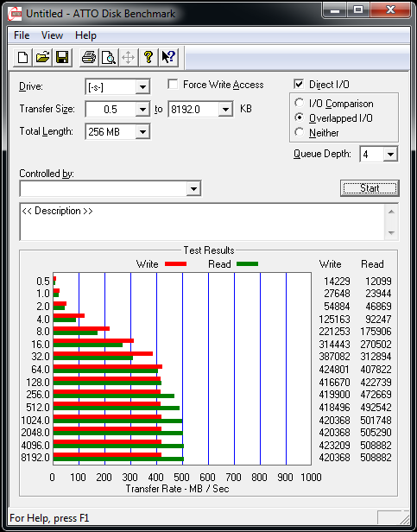Open a saved benchmark file icon
This screenshot has width=417, height=532.
pos(43,57)
